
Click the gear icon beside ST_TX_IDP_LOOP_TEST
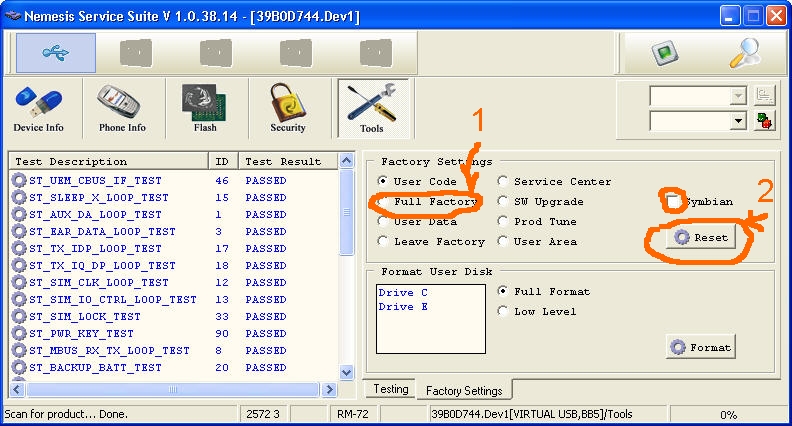point(19,249)
